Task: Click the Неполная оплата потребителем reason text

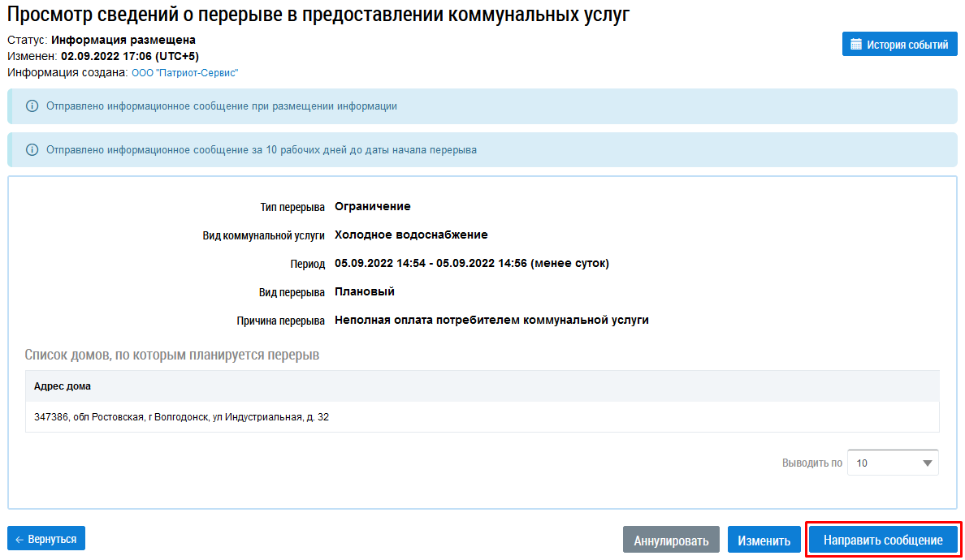Action: (491, 320)
